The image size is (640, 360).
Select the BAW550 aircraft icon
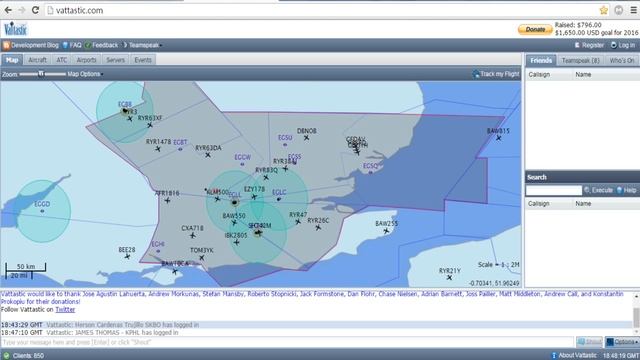pyautogui.click(x=234, y=223)
